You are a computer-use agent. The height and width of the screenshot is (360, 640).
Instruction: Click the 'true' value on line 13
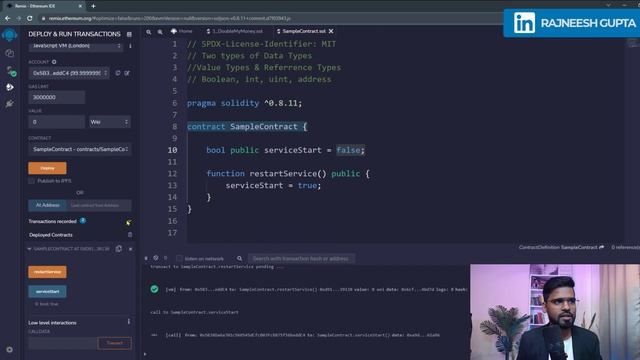307,186
